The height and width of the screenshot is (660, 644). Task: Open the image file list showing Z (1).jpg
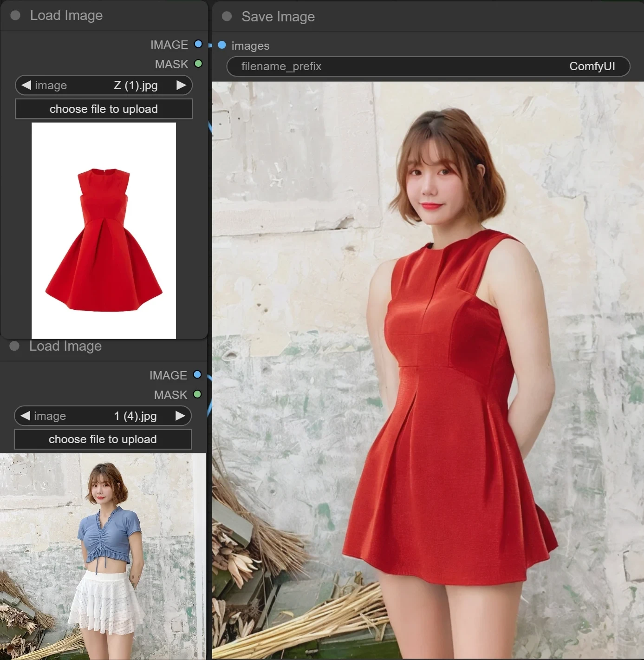[x=104, y=85]
